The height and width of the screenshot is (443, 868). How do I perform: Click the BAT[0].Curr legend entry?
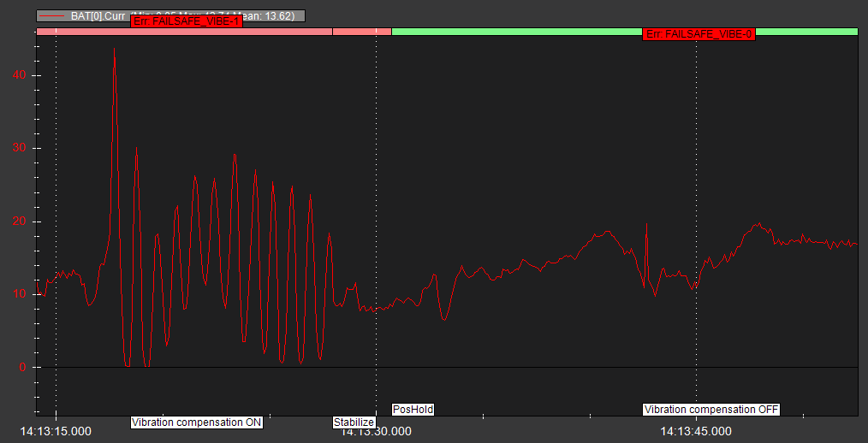[x=101, y=15]
